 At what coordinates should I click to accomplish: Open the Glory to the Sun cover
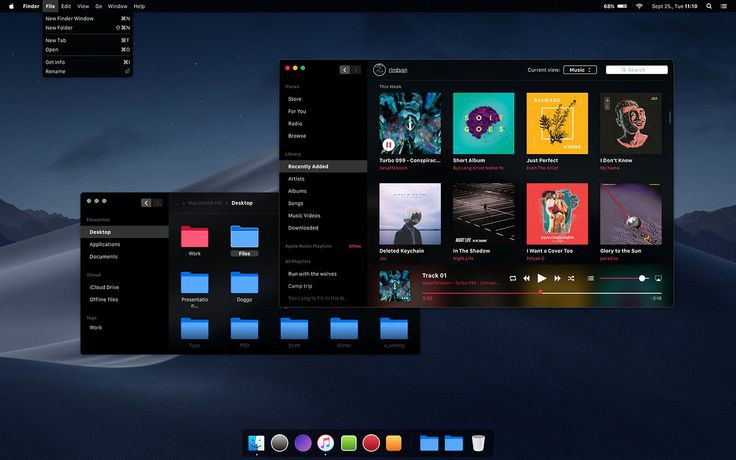coord(631,214)
